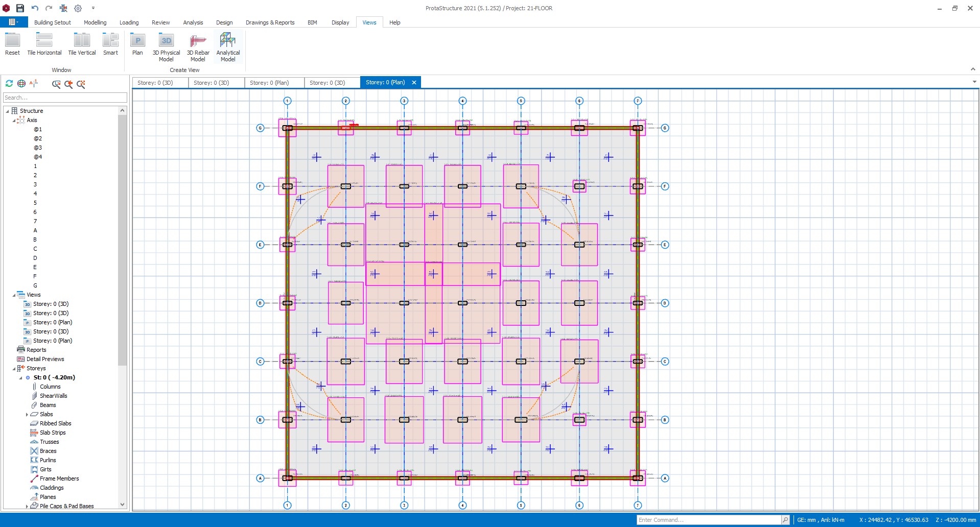
Task: Collapse the Structure tree root
Action: coord(7,111)
